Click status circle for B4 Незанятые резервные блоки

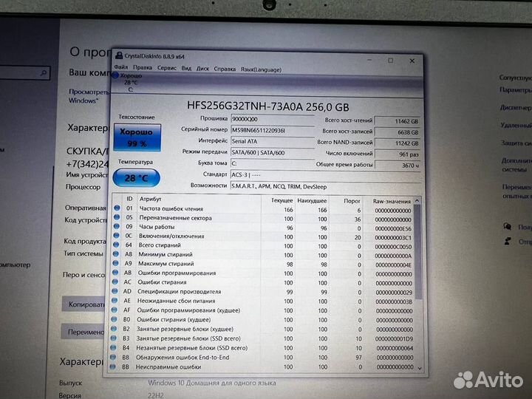pyautogui.click(x=113, y=348)
